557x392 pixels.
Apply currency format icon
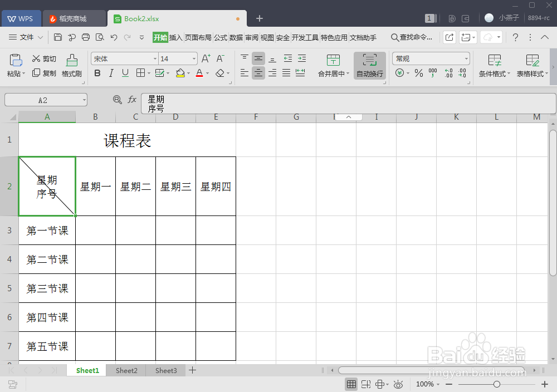point(399,73)
